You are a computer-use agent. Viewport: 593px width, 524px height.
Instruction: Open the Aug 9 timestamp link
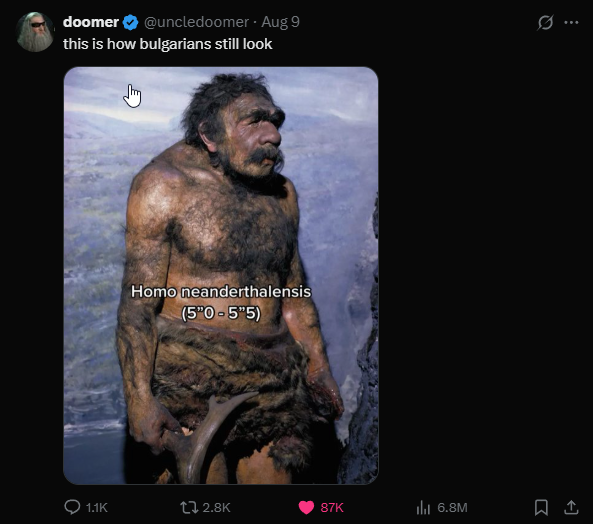coord(280,22)
